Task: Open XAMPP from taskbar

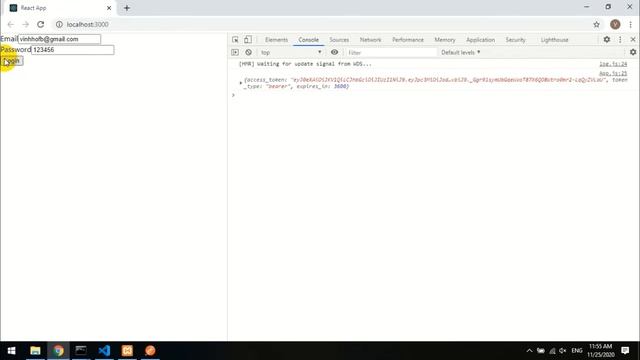Action: pos(127,351)
